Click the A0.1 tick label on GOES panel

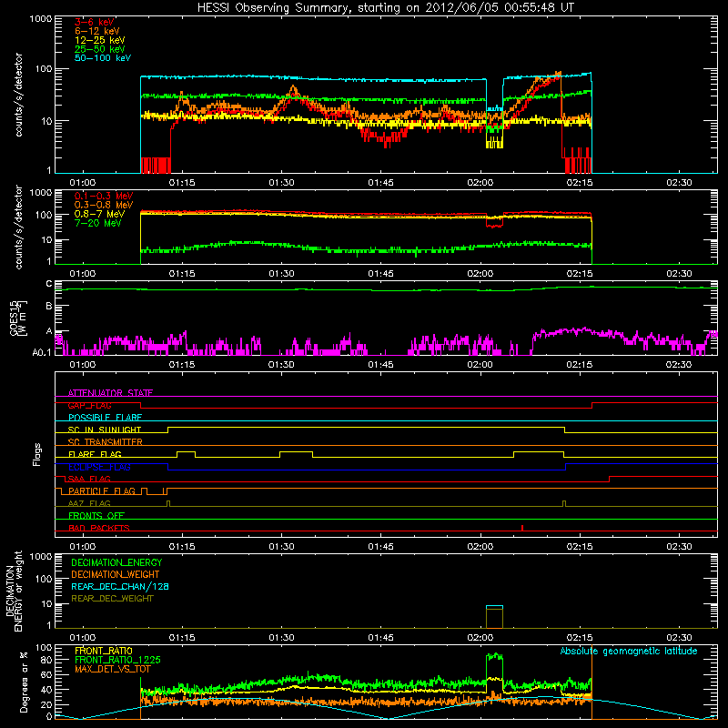click(42, 353)
